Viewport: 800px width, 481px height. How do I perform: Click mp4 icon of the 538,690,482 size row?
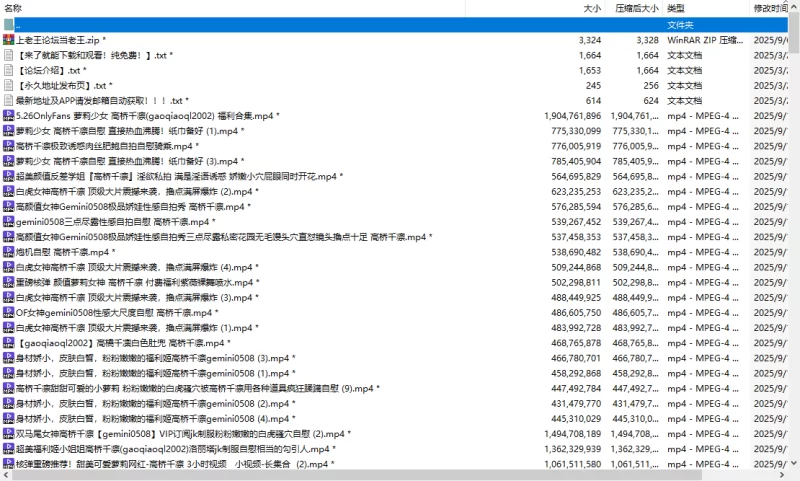click(x=8, y=252)
